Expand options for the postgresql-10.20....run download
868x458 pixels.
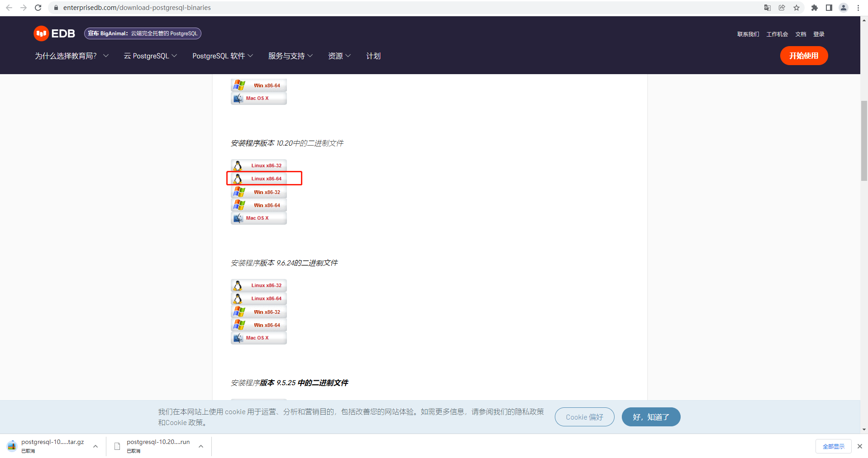[x=200, y=446]
